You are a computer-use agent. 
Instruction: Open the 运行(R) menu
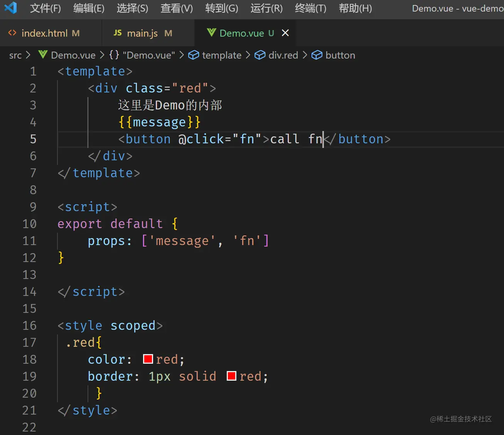pyautogui.click(x=266, y=8)
